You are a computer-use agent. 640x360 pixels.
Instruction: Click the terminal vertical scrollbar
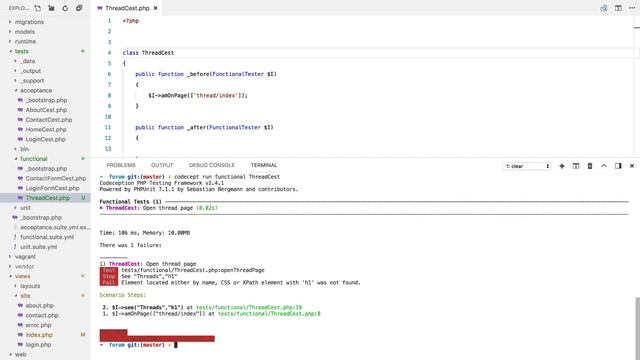coord(637,328)
